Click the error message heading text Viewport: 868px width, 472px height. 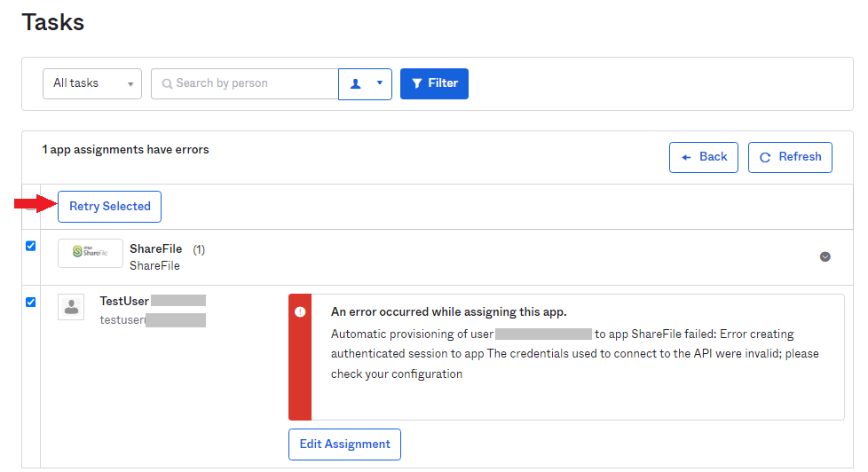(x=448, y=311)
